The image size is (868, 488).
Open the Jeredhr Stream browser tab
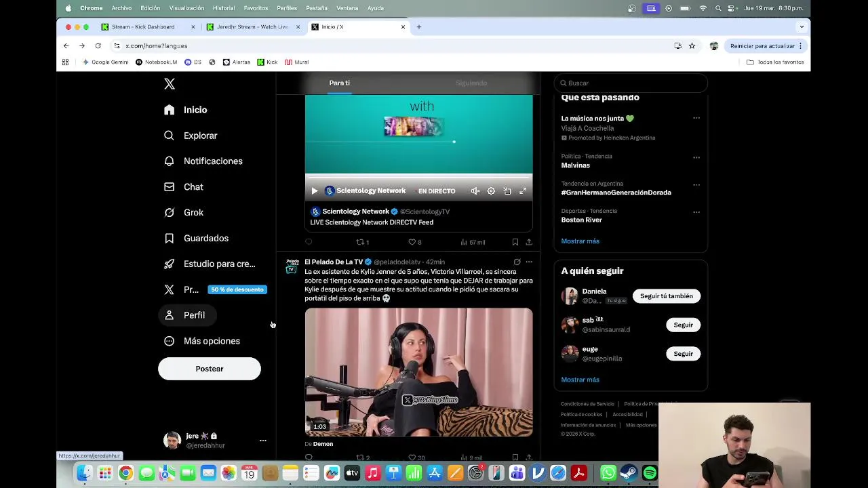(x=252, y=27)
